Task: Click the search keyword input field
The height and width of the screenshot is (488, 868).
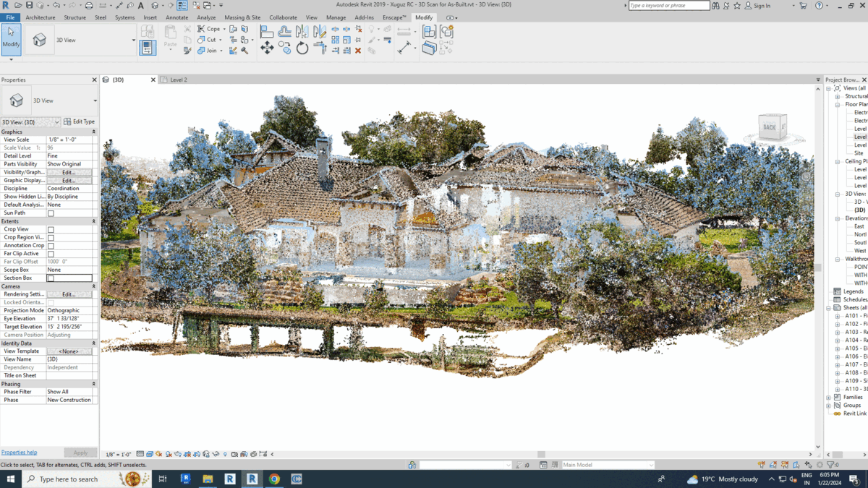Action: [668, 6]
